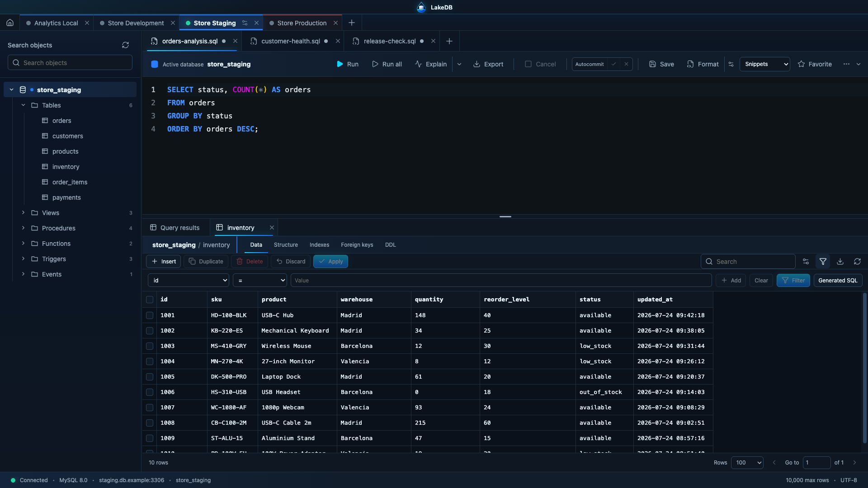
Task: Download the inventory table data
Action: point(840,262)
